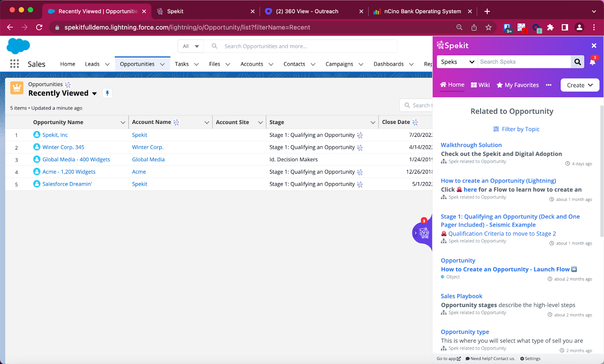Open the Contacts navigation tab
Image resolution: width=604 pixels, height=364 pixels.
click(x=294, y=64)
